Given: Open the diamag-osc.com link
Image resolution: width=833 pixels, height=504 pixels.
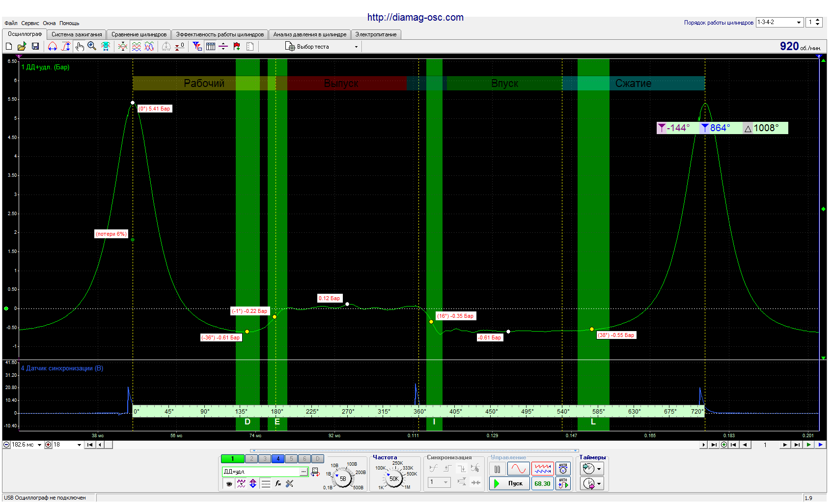Looking at the screenshot, I should [416, 17].
